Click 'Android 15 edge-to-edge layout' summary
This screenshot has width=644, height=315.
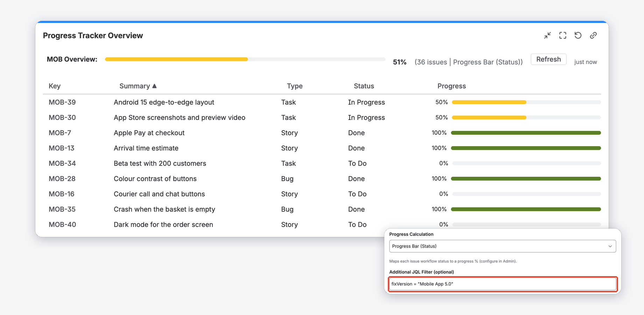164,102
